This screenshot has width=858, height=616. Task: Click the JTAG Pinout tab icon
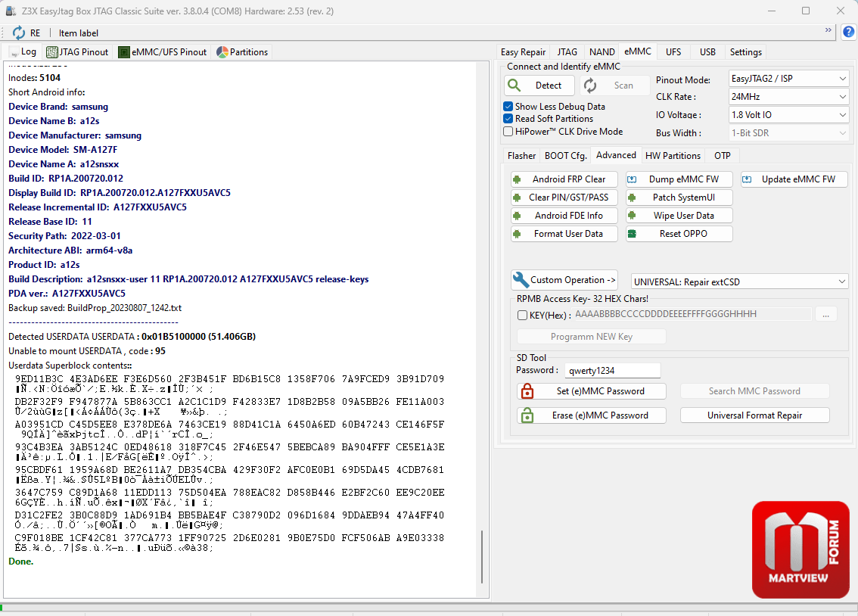[x=52, y=52]
